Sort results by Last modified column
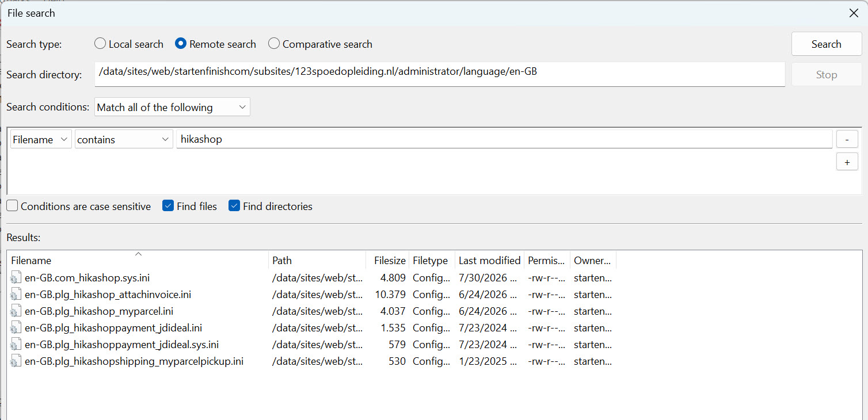The height and width of the screenshot is (420, 868). [x=489, y=261]
